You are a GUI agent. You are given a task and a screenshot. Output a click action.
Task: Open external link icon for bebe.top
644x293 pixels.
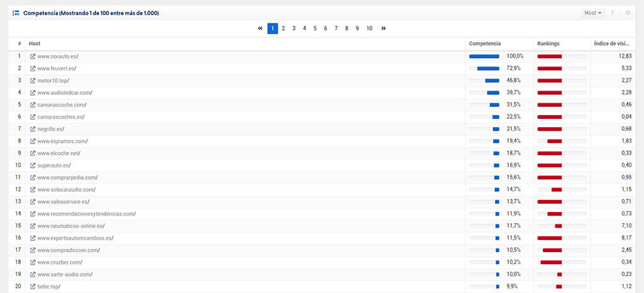tap(33, 287)
